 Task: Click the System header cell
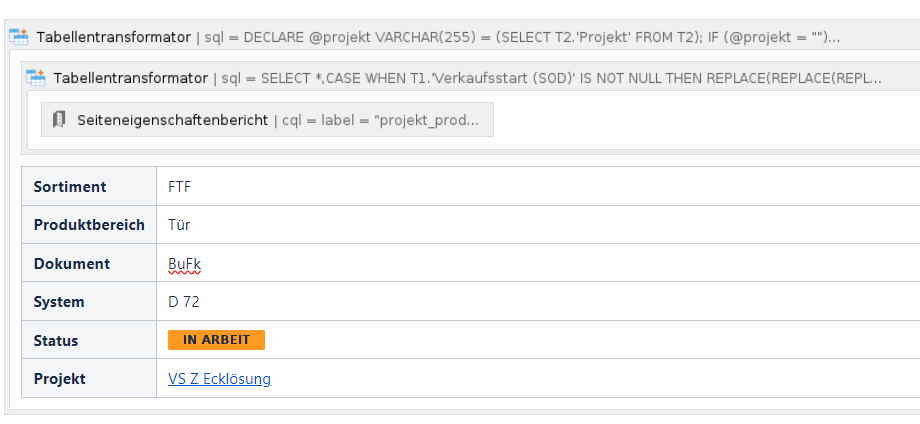(x=89, y=301)
